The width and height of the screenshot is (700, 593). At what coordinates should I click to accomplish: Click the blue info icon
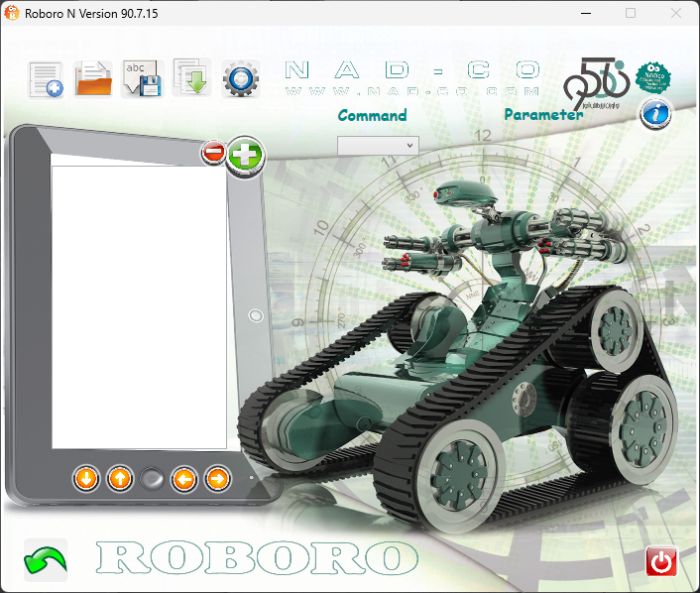pyautogui.click(x=655, y=114)
